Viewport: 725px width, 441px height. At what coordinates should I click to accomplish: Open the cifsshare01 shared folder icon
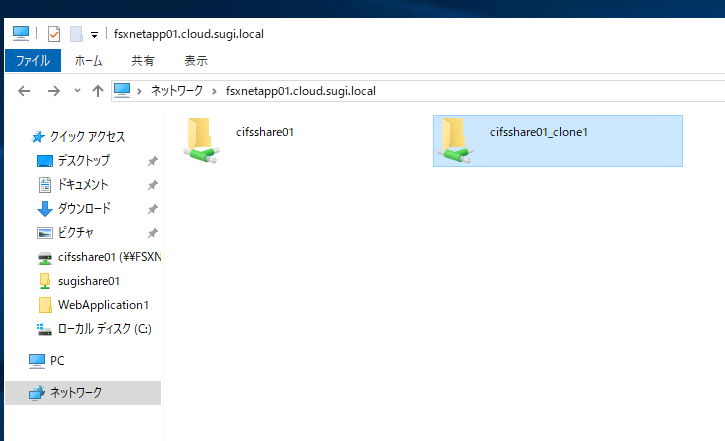tap(201, 141)
